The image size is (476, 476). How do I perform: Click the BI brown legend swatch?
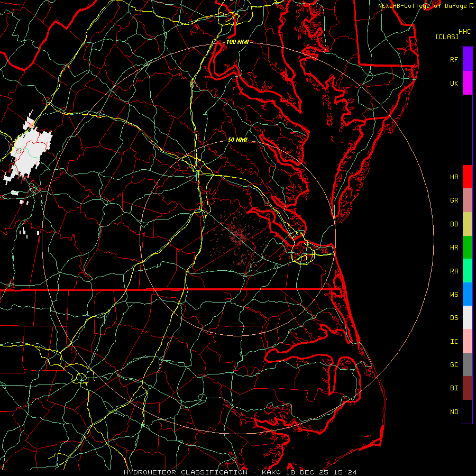(467, 388)
